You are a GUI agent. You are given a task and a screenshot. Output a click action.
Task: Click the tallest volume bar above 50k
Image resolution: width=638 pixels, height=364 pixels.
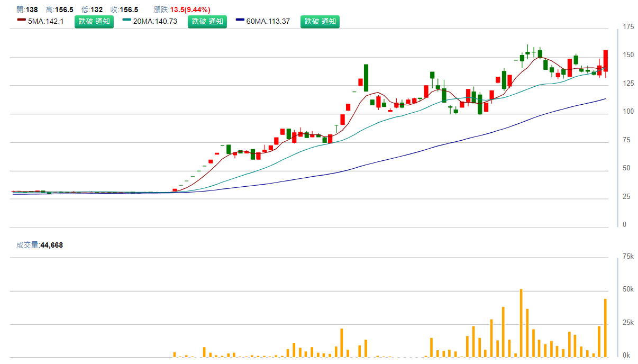tap(521, 323)
